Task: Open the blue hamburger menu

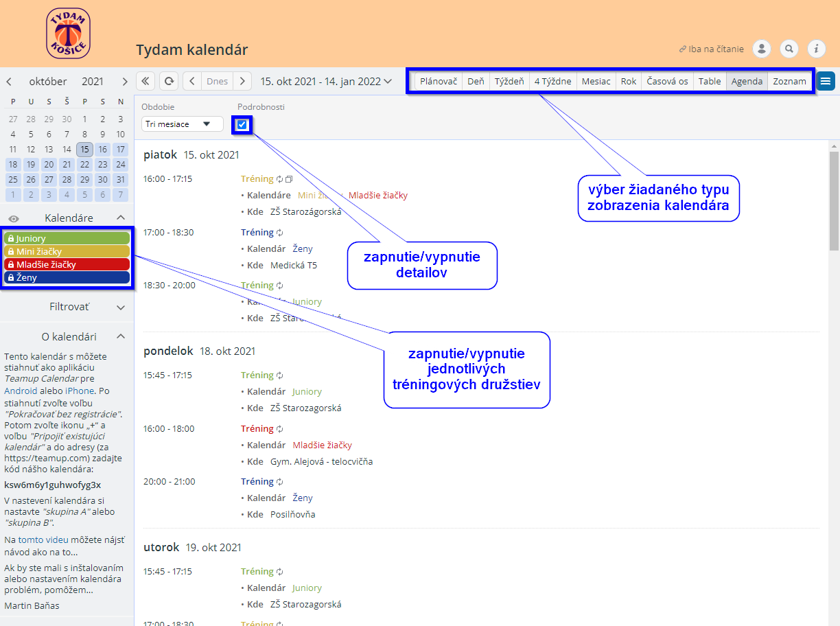Action: tap(826, 81)
